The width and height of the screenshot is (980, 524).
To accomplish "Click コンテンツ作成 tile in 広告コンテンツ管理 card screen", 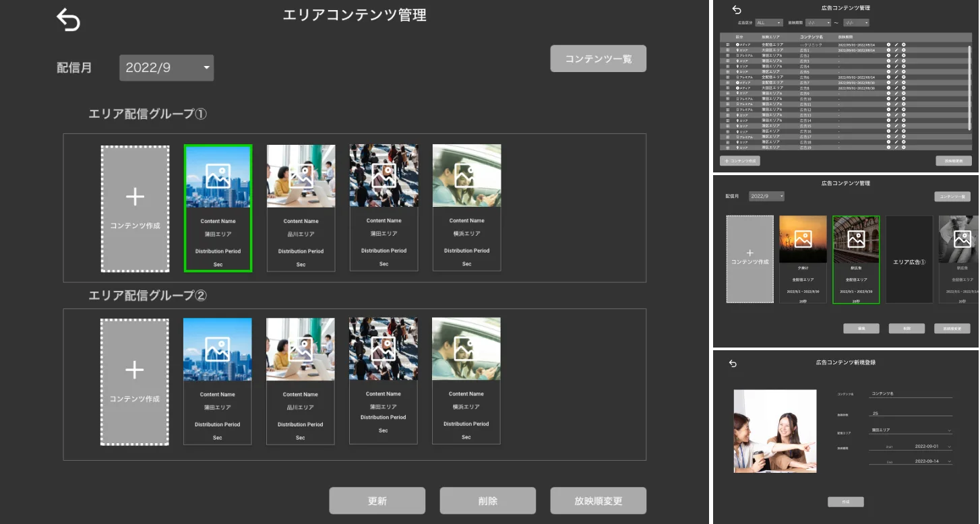I will pyautogui.click(x=749, y=259).
